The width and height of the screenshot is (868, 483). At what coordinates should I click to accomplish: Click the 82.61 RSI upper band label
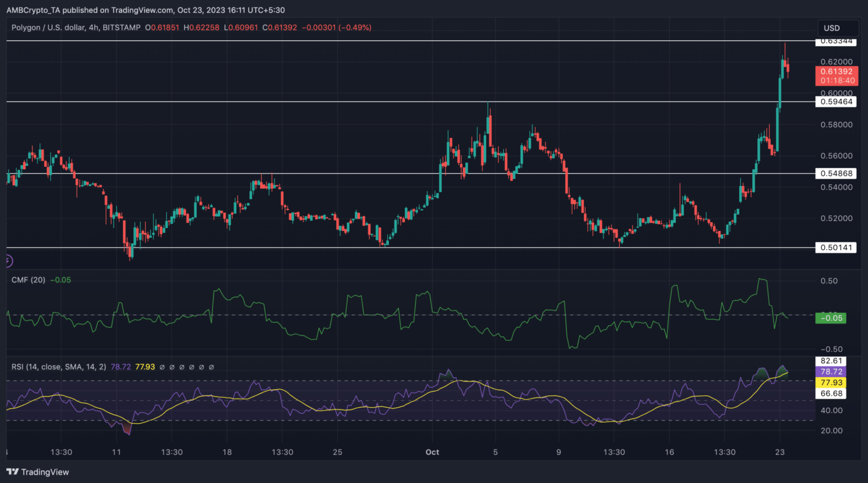coord(831,361)
